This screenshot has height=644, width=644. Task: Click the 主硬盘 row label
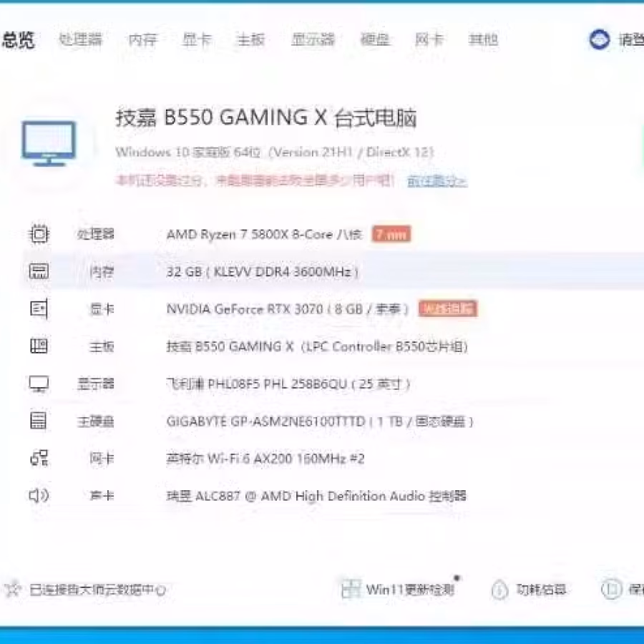(x=95, y=421)
